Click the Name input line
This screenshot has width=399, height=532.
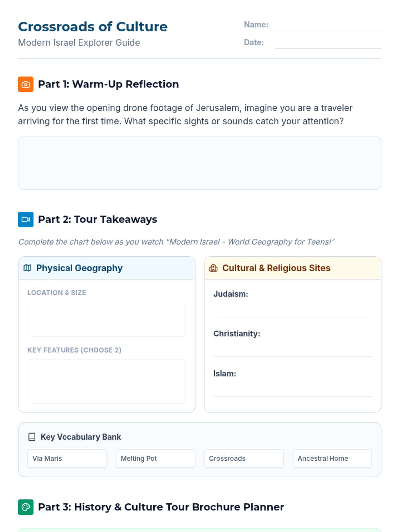click(328, 26)
